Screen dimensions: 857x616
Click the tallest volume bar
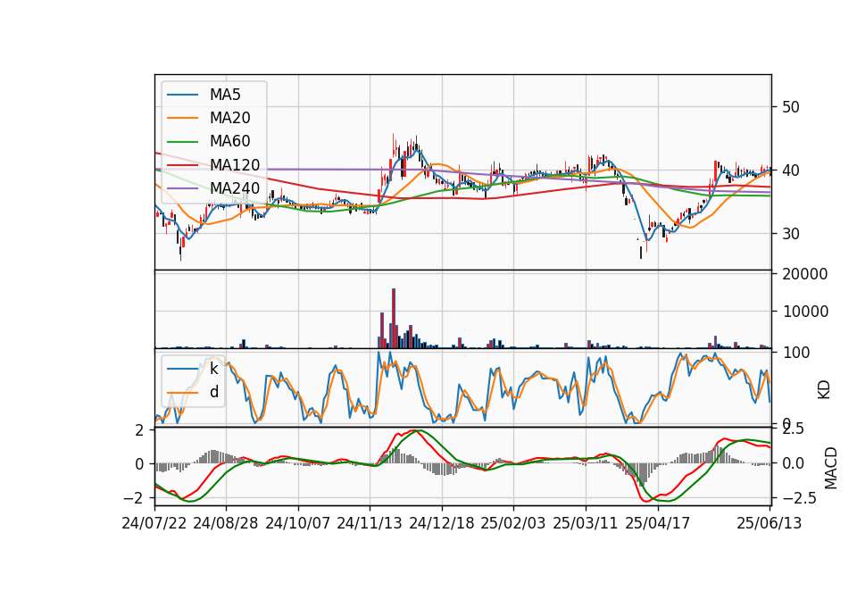394,318
